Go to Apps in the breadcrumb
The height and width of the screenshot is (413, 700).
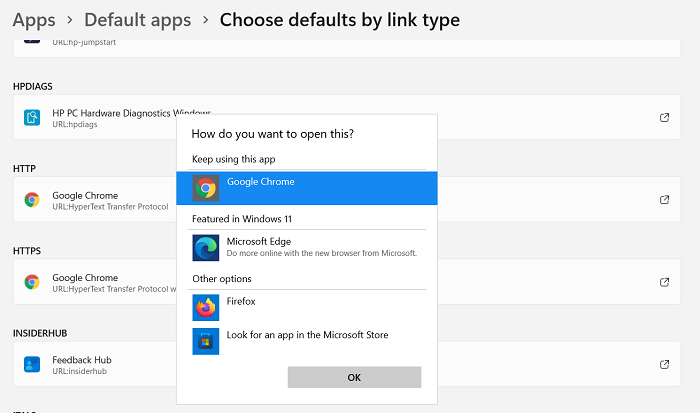34,20
